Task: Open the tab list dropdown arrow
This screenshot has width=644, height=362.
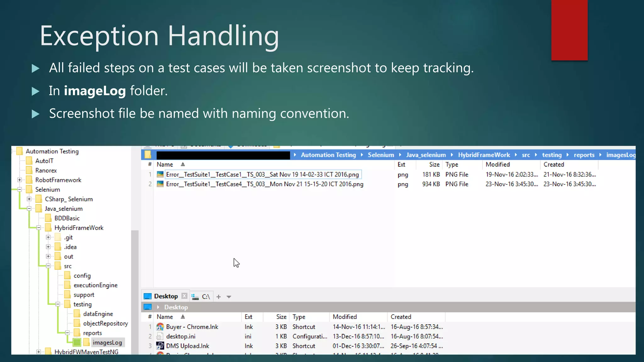Action: pos(229,297)
